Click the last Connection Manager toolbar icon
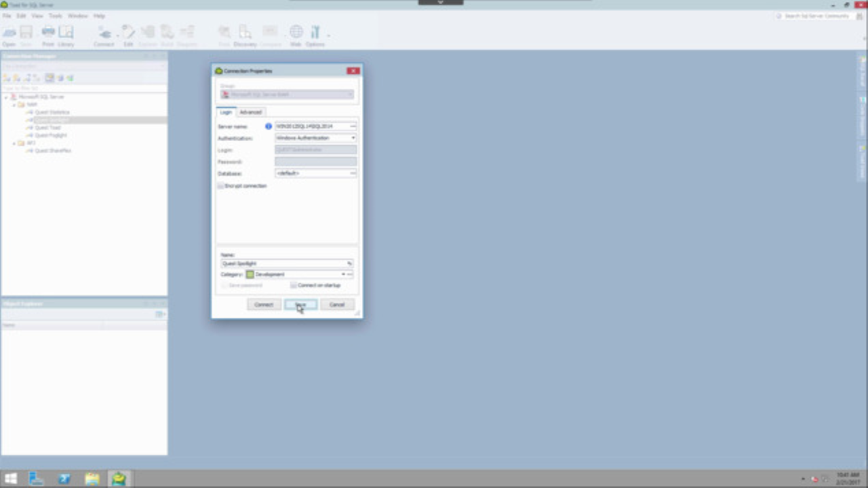This screenshot has height=488, width=868. (70, 78)
